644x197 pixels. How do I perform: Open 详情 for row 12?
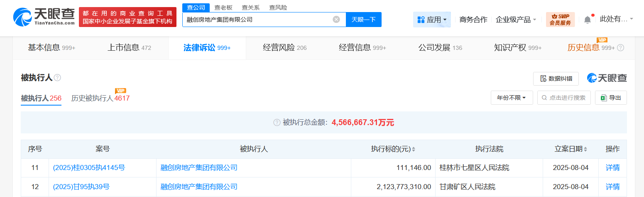tap(613, 187)
